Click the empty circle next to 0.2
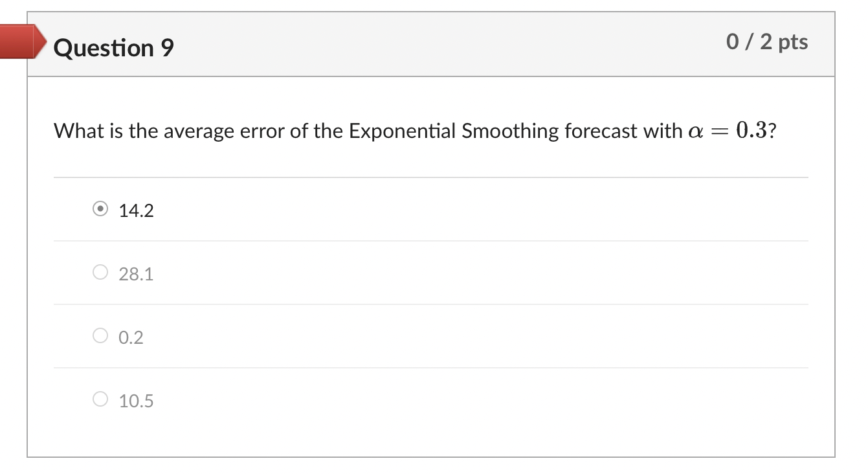This screenshot has height=474, width=868. tap(100, 335)
